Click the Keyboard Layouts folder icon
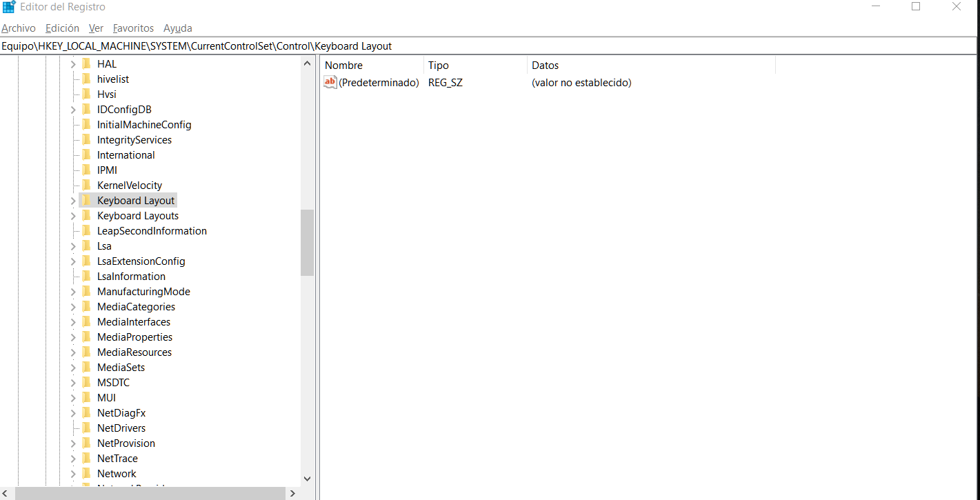This screenshot has height=500, width=980. point(86,216)
